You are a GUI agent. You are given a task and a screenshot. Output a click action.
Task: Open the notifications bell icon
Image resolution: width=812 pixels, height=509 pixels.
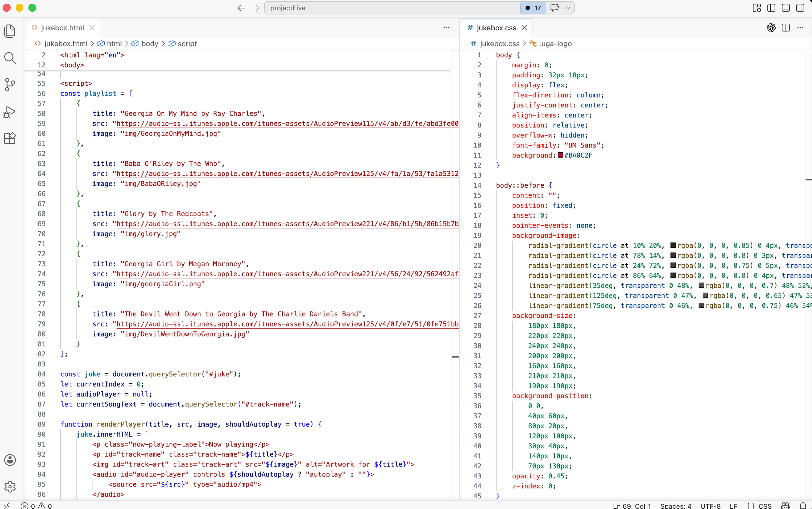click(803, 506)
